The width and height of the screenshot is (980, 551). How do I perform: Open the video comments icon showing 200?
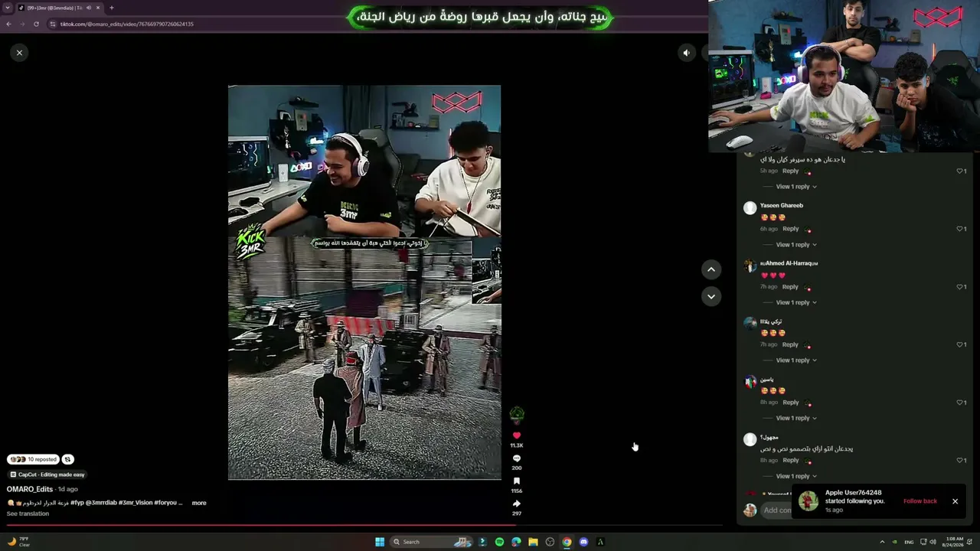pyautogui.click(x=517, y=458)
